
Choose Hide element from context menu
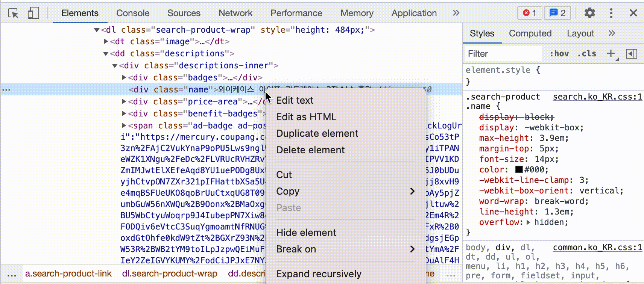point(345,233)
